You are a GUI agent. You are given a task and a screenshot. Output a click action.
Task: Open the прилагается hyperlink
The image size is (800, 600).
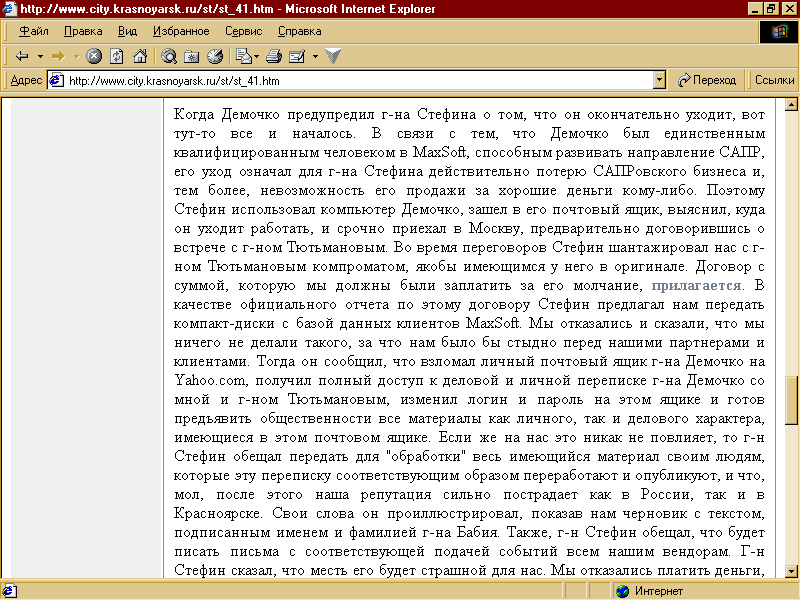(696, 285)
